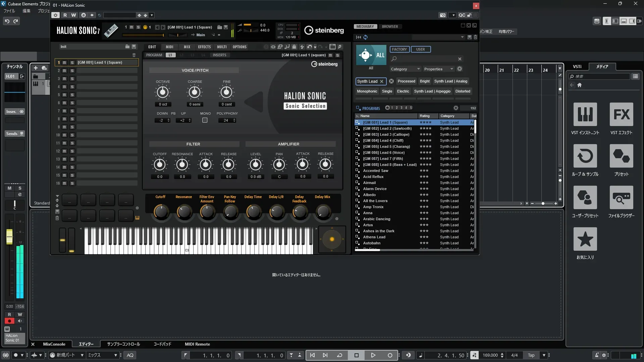The height and width of the screenshot is (362, 644).
Task: Select the Bright tag filter
Action: tap(424, 81)
